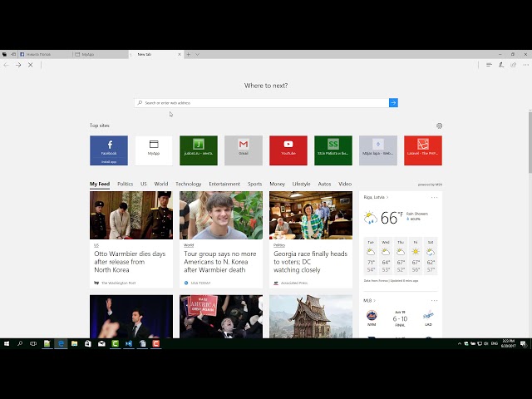Open Tour group says no more Americans article
This screenshot has width=532, height=399.
(219, 262)
